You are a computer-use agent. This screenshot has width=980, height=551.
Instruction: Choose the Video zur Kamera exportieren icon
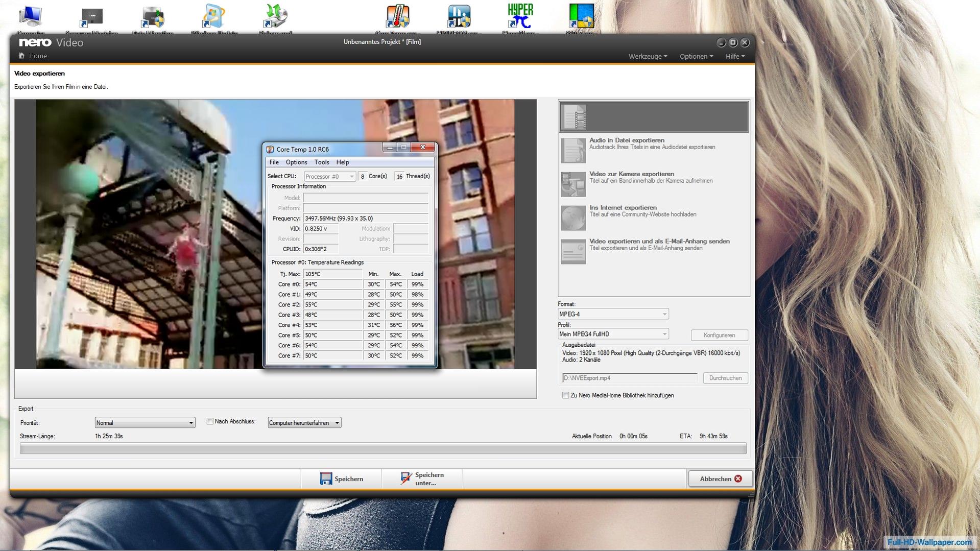pyautogui.click(x=573, y=184)
